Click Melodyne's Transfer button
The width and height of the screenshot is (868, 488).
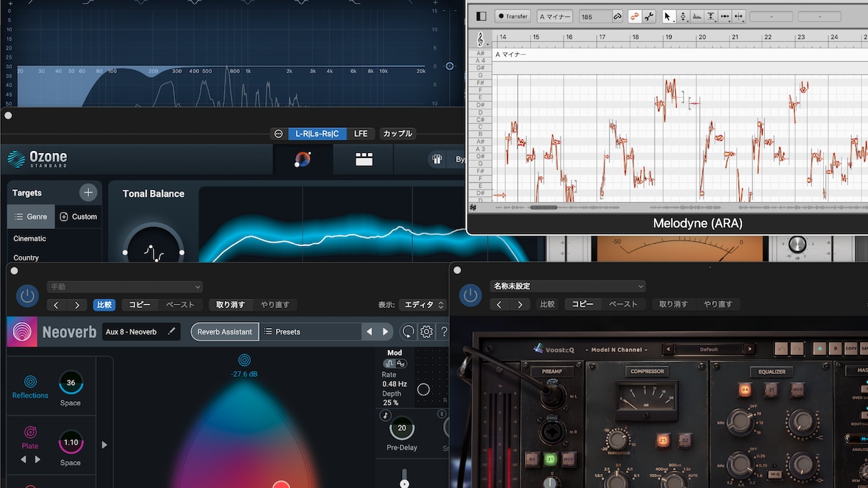[x=512, y=16]
